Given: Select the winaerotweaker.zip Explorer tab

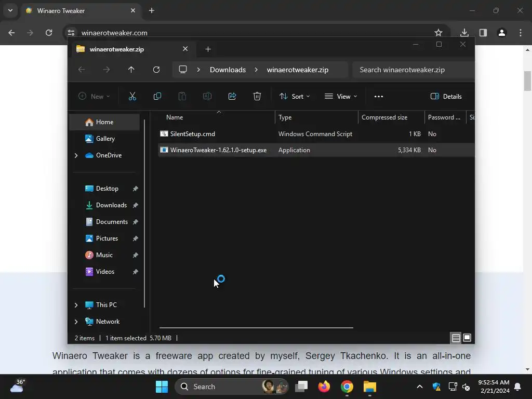Looking at the screenshot, I should click(131, 49).
